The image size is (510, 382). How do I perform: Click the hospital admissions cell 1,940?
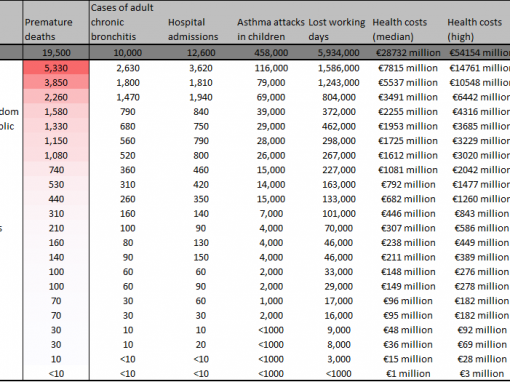(x=201, y=97)
